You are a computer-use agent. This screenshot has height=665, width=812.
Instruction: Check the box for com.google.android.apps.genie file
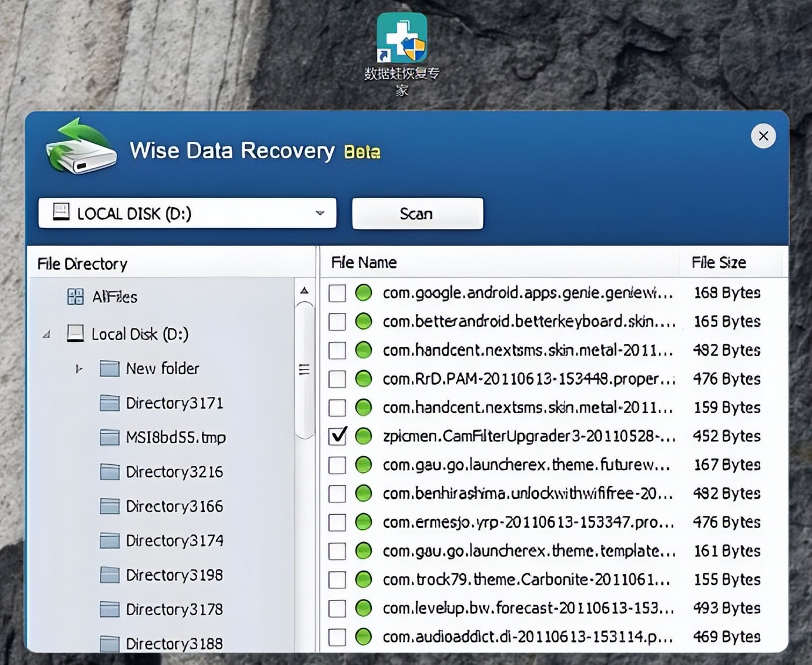[337, 292]
